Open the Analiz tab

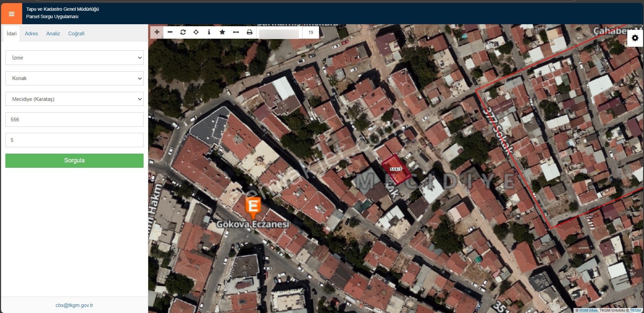tap(53, 34)
